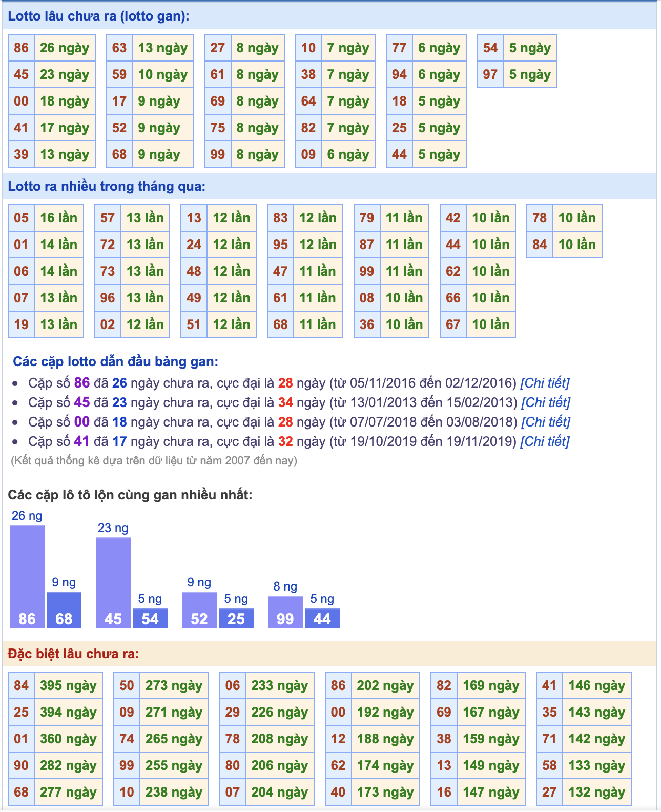Click number 06 with 14 lần

[x=21, y=271]
